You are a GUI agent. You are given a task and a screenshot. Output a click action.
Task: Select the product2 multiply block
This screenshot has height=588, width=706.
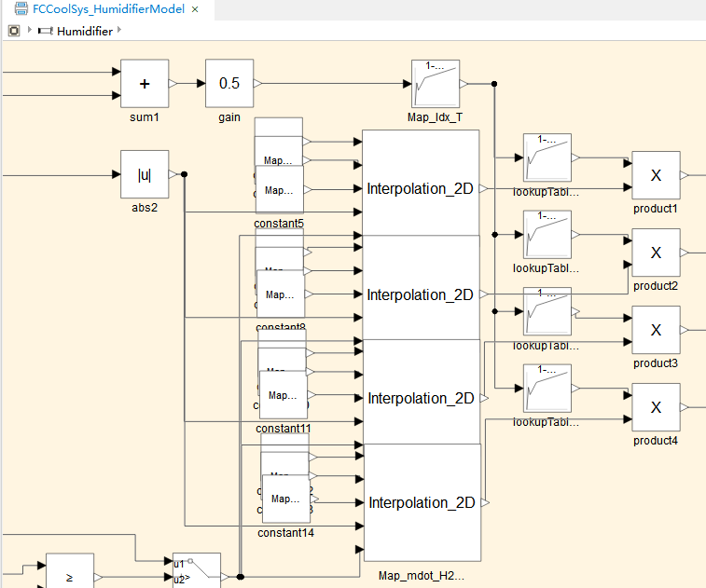[x=656, y=253]
